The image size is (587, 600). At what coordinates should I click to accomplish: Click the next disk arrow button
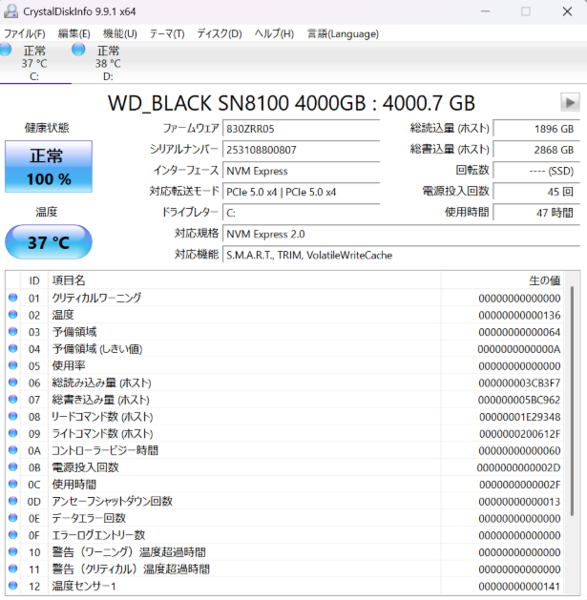(570, 102)
